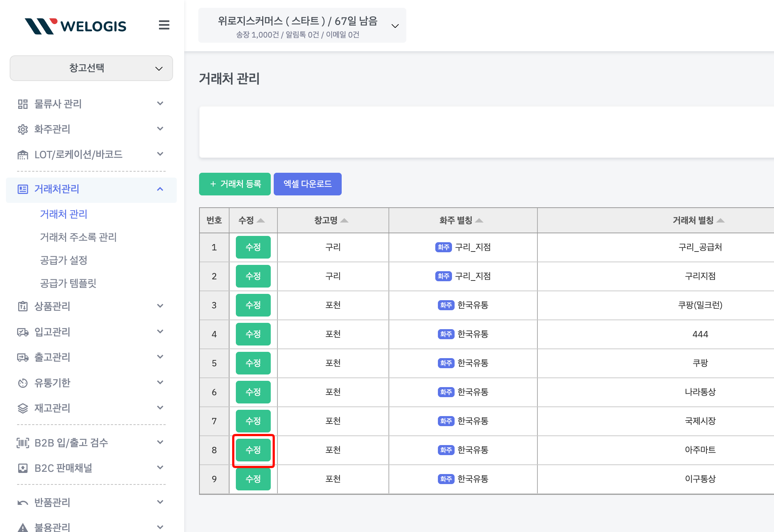Viewport: 774px width, 532px height.
Task: Click the WELOGIS logo
Action: [76, 26]
